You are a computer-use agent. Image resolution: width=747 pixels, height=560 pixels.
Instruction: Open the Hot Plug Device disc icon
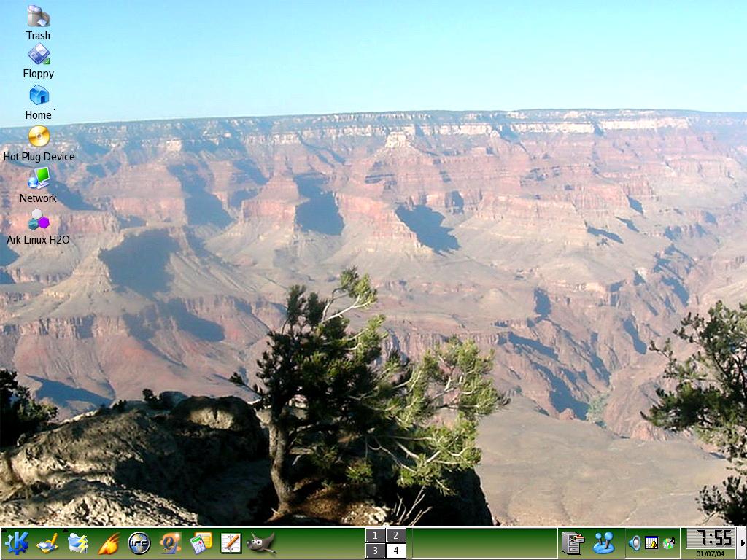[x=39, y=136]
